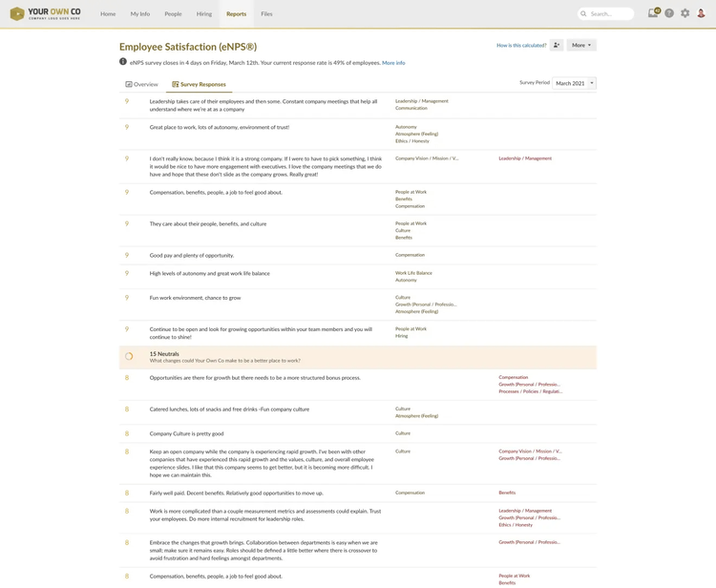Click the search magnifier icon
The height and width of the screenshot is (588, 716).
point(583,13)
